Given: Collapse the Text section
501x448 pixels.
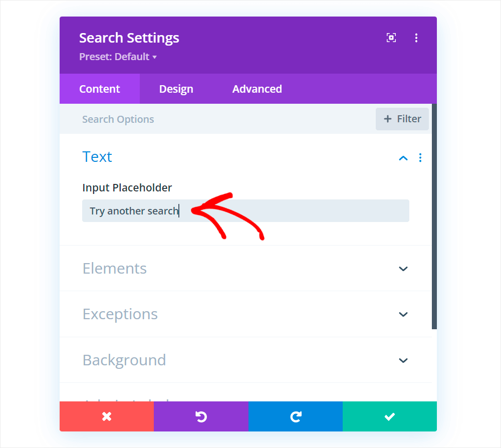Looking at the screenshot, I should coord(403,157).
